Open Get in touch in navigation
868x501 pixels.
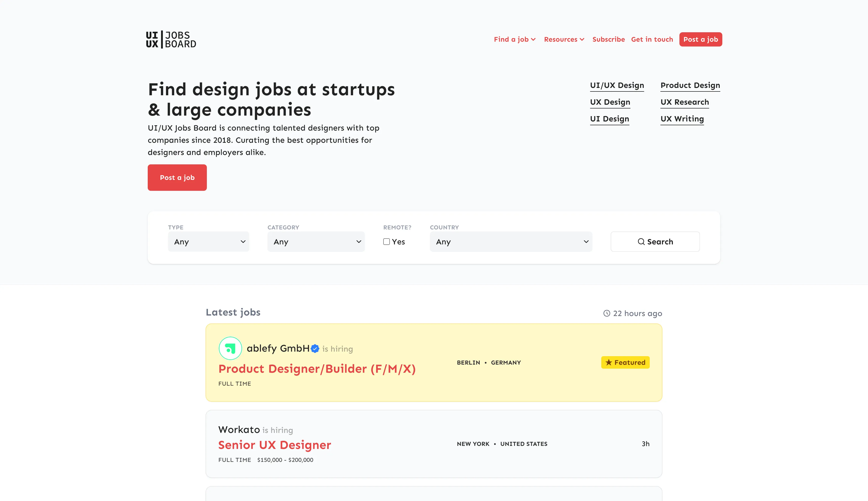tap(652, 39)
